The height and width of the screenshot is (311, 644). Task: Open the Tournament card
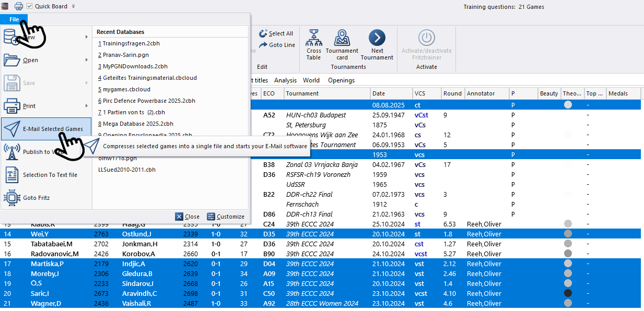[x=342, y=39]
